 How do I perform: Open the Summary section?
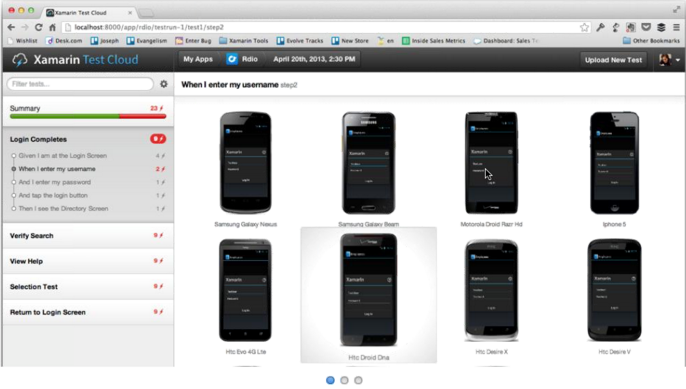[x=88, y=112]
